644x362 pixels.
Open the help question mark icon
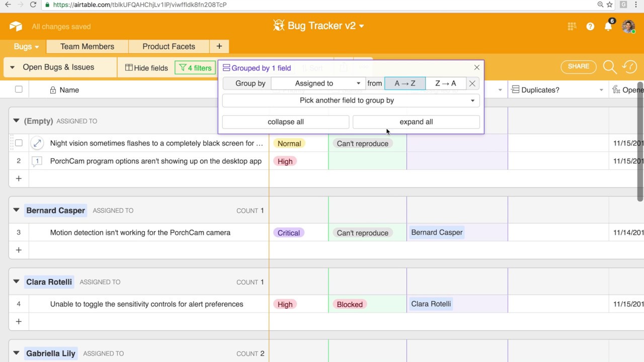click(590, 27)
